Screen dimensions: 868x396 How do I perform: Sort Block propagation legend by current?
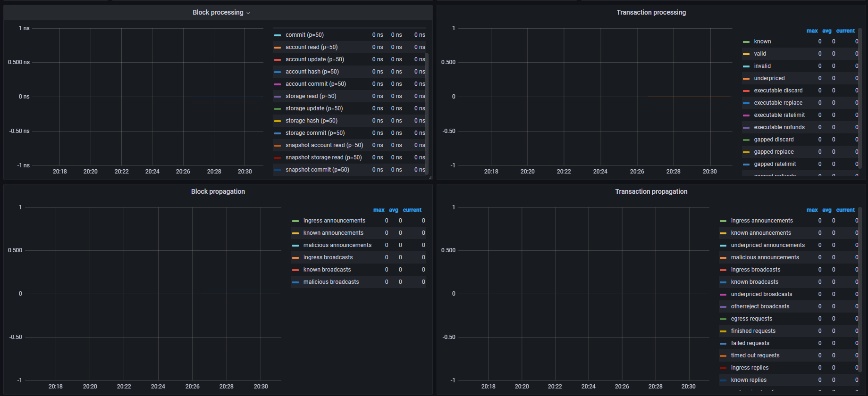412,210
